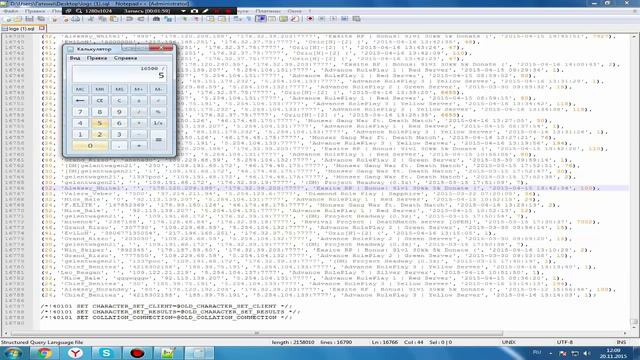Click the Find binoculars icon in toolbar
640x360 pixels.
tap(156, 19)
